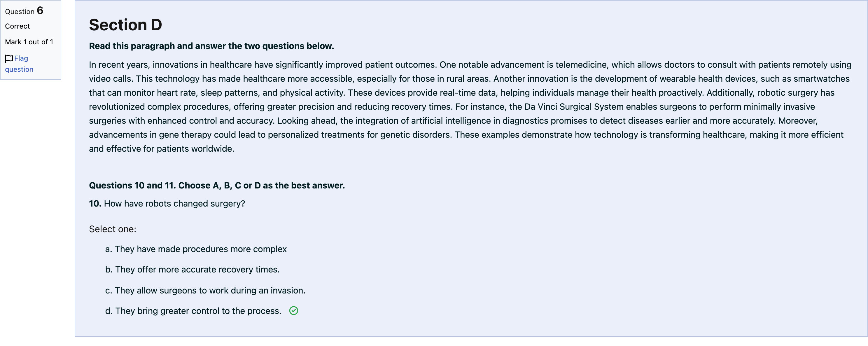Click the Mark 1 out of 1 text
The height and width of the screenshot is (346, 868).
tap(29, 42)
